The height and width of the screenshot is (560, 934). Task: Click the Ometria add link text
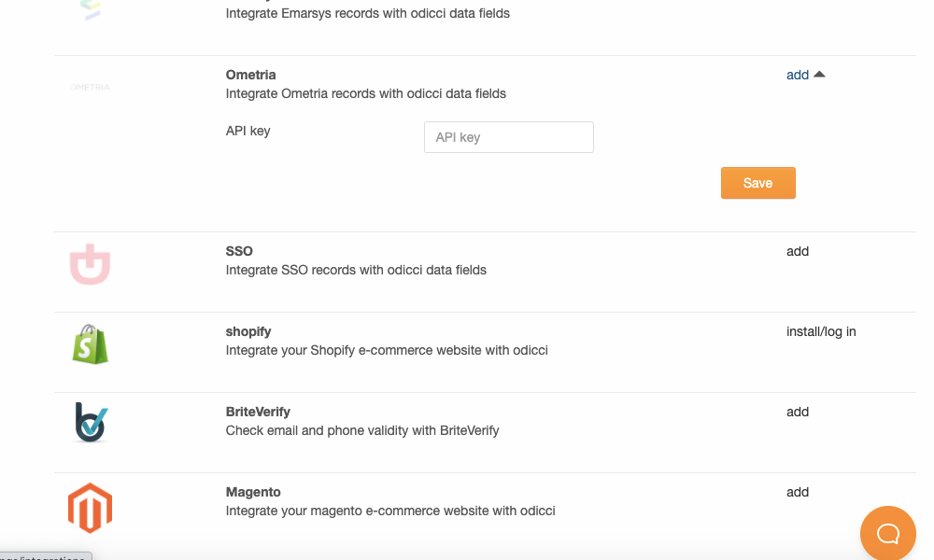[798, 75]
